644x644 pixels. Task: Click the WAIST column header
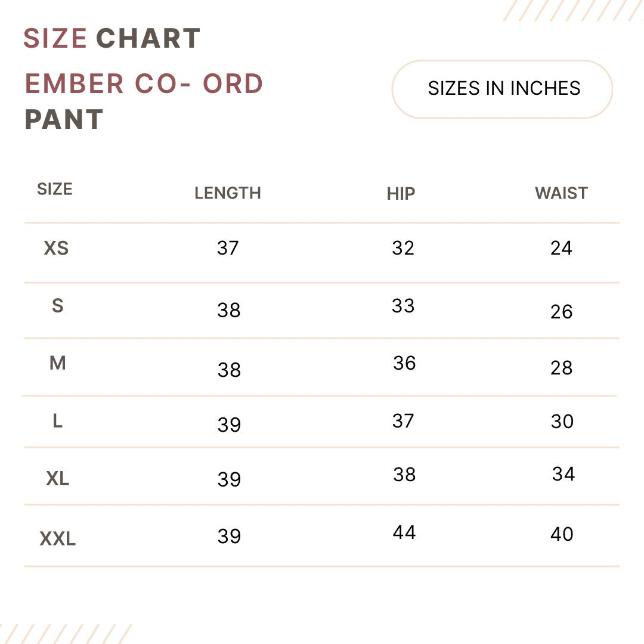point(562,193)
